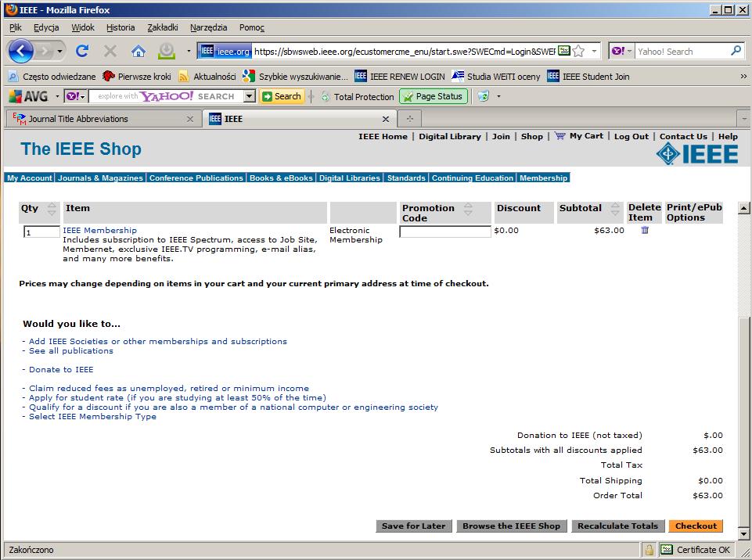
Task: Open Journals & Magazines navigation tab
Action: click(x=100, y=178)
